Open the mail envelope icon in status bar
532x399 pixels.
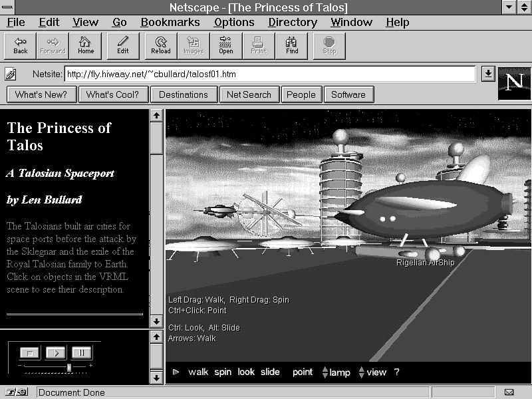(509, 392)
